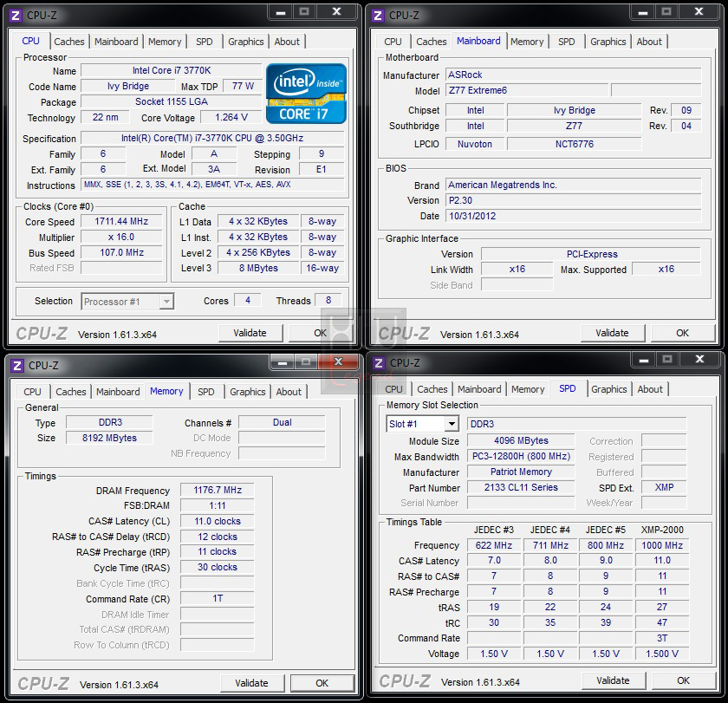Screen dimensions: 728x703
Task: Switch to Caches tab in the CPU window
Action: (x=69, y=42)
